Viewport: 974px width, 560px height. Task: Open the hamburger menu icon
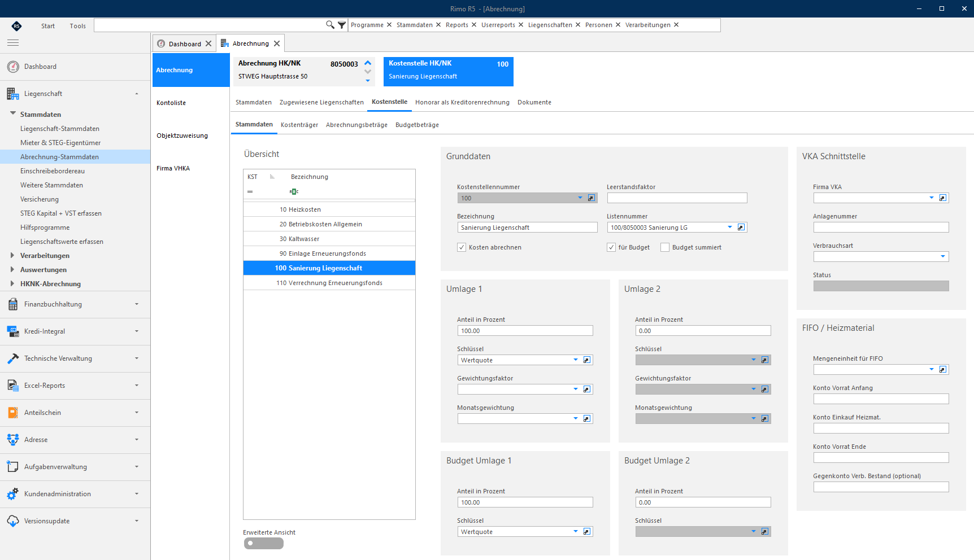[x=13, y=43]
